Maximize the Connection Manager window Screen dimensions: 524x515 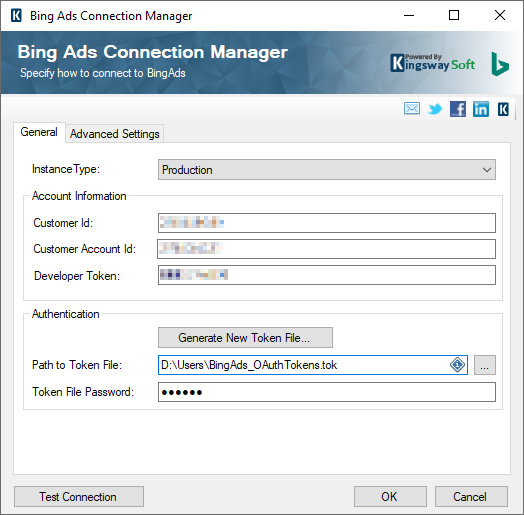tap(453, 15)
